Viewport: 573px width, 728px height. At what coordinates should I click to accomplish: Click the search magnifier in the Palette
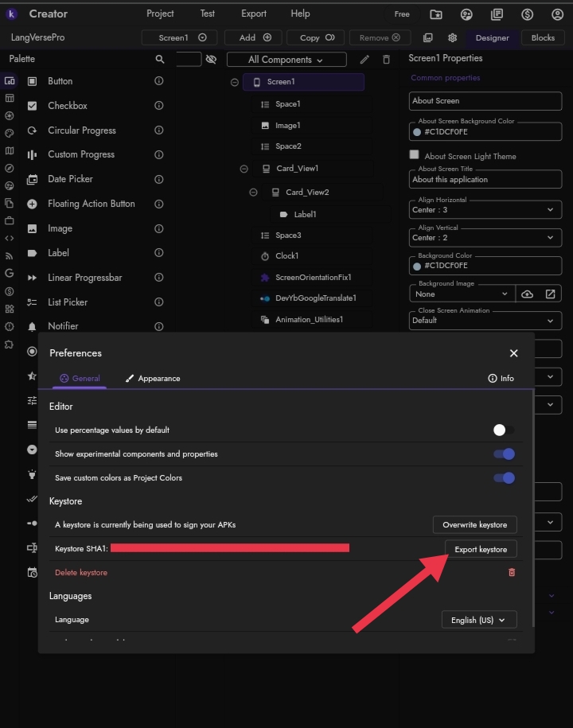point(159,59)
